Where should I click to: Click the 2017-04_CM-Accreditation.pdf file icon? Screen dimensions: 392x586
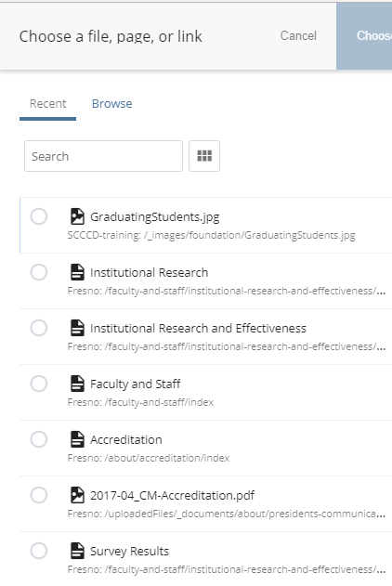pos(77,495)
